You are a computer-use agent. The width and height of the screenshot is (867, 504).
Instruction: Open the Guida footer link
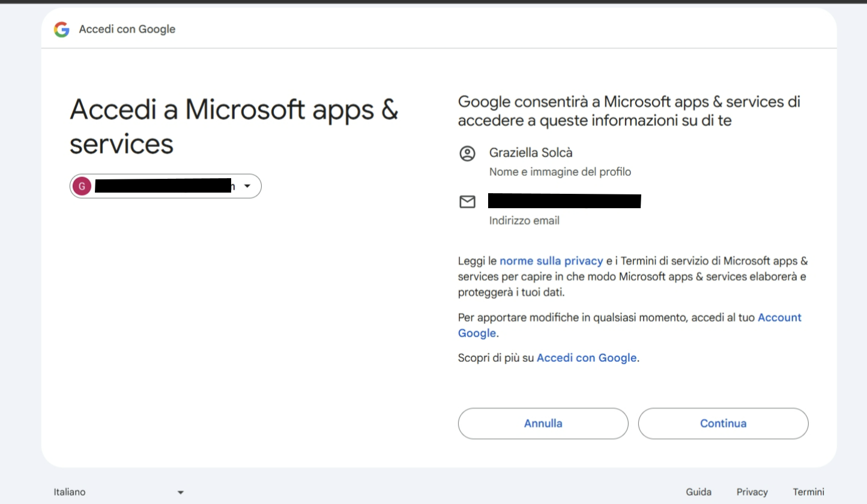coord(699,492)
